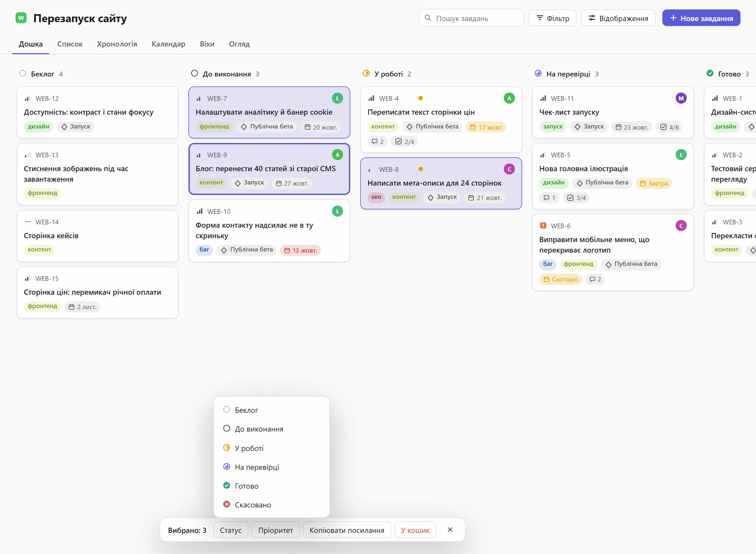Click the checklist 4/8 icon on WEB-11

coord(663,127)
